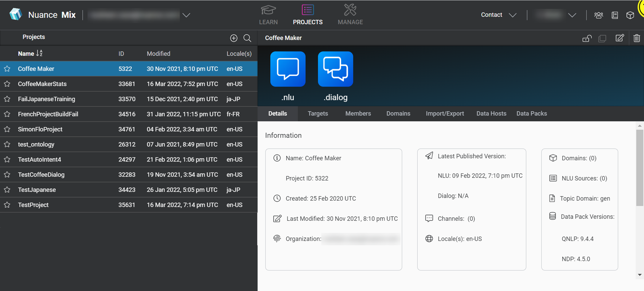
Task: Open the .dialog application icon
Action: [335, 69]
